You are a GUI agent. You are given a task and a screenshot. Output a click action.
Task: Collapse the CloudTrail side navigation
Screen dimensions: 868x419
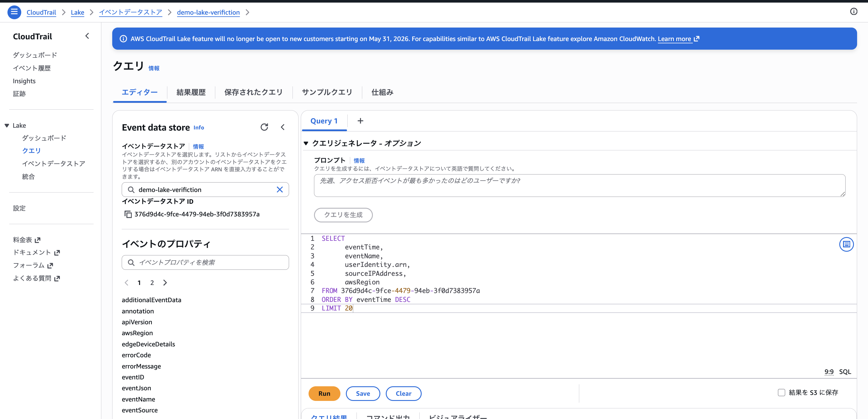tap(87, 36)
